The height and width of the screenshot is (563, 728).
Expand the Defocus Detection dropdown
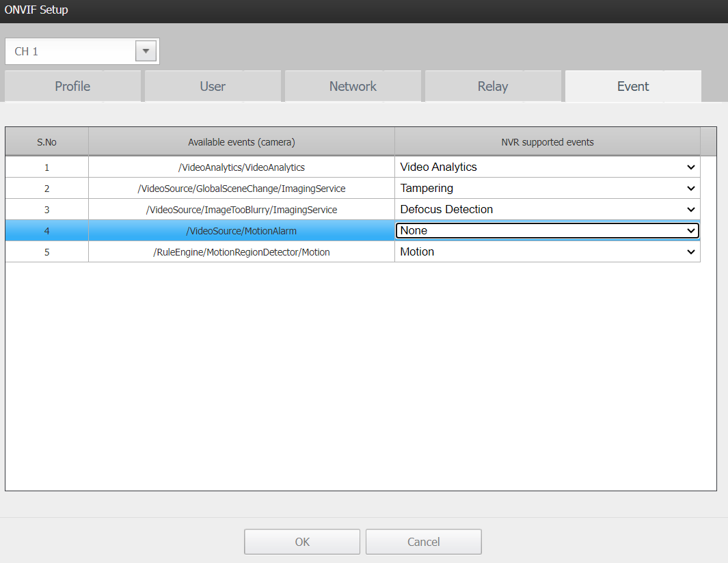(x=548, y=209)
